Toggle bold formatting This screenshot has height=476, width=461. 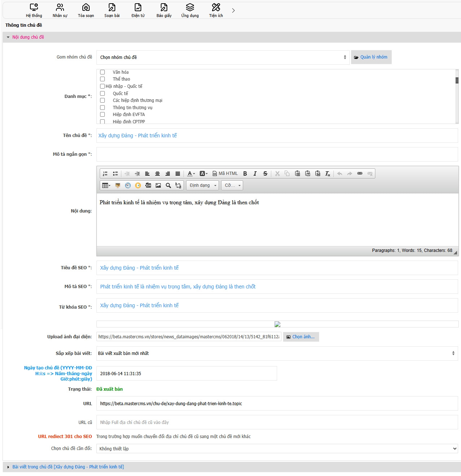tap(245, 174)
